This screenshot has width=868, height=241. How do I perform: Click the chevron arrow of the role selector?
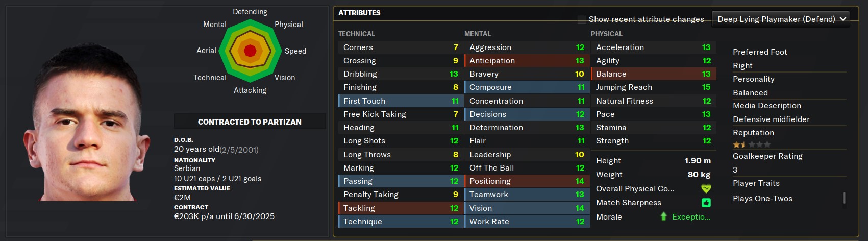point(843,19)
